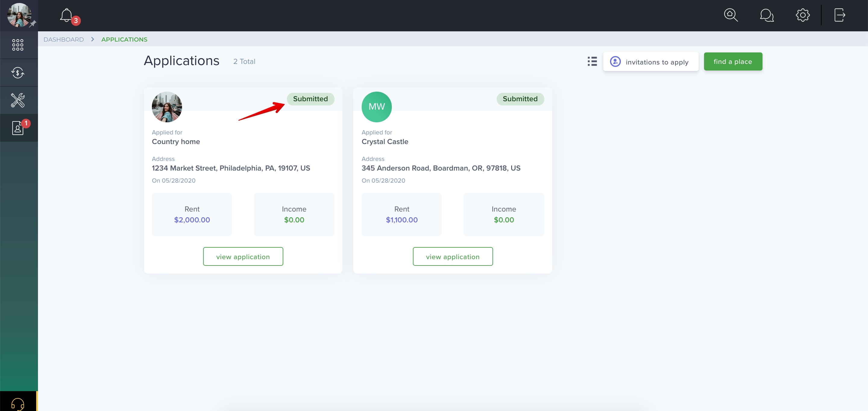Open the chat messages icon

[766, 15]
